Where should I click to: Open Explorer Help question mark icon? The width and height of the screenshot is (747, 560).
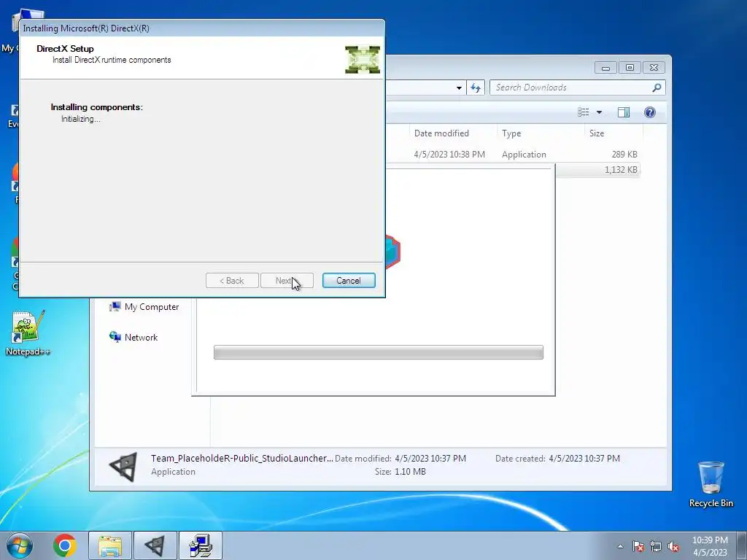(650, 112)
